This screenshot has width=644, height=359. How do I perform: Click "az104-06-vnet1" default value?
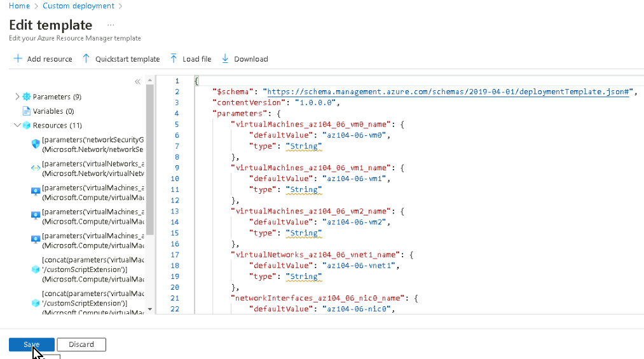point(359,266)
